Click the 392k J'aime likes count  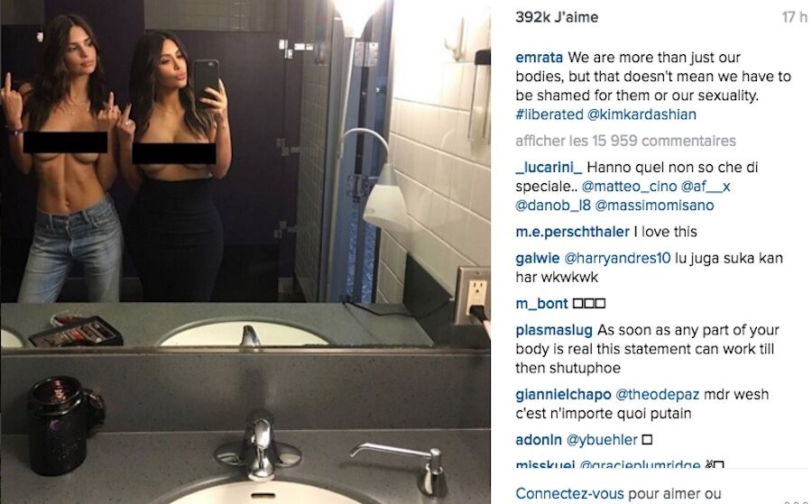(557, 17)
